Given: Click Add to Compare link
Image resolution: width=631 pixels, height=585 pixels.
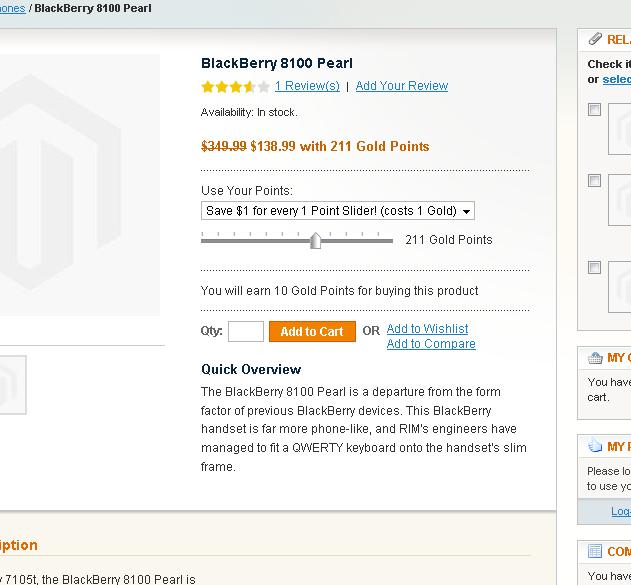Looking at the screenshot, I should (x=431, y=344).
